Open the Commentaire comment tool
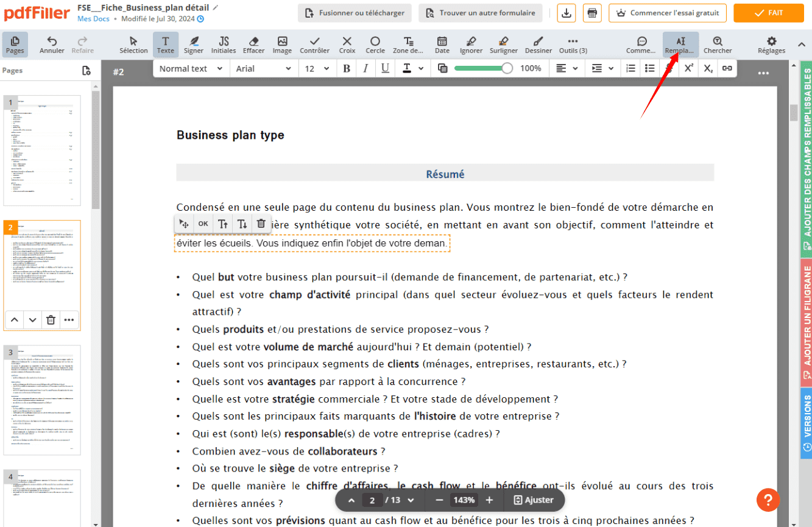Image resolution: width=812 pixels, height=527 pixels. click(642, 44)
